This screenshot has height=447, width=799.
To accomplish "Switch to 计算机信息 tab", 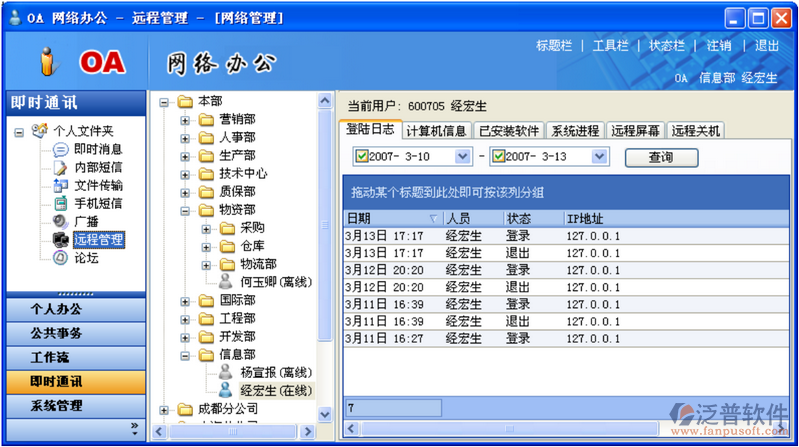I will (436, 131).
